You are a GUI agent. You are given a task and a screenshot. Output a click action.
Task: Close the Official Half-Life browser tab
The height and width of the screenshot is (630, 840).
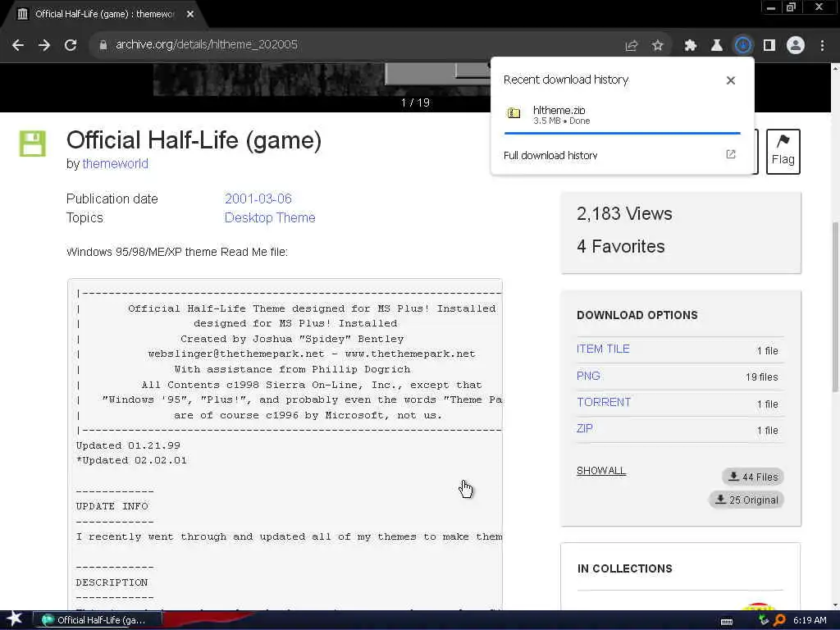coord(190,15)
